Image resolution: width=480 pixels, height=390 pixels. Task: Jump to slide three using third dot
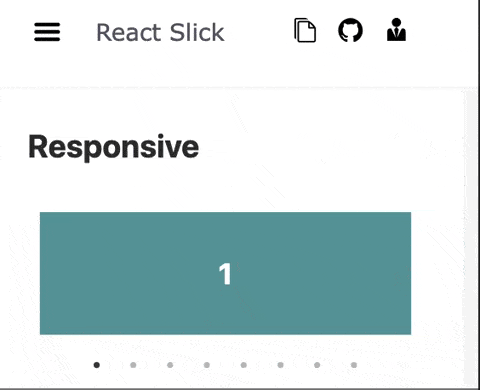pos(170,365)
